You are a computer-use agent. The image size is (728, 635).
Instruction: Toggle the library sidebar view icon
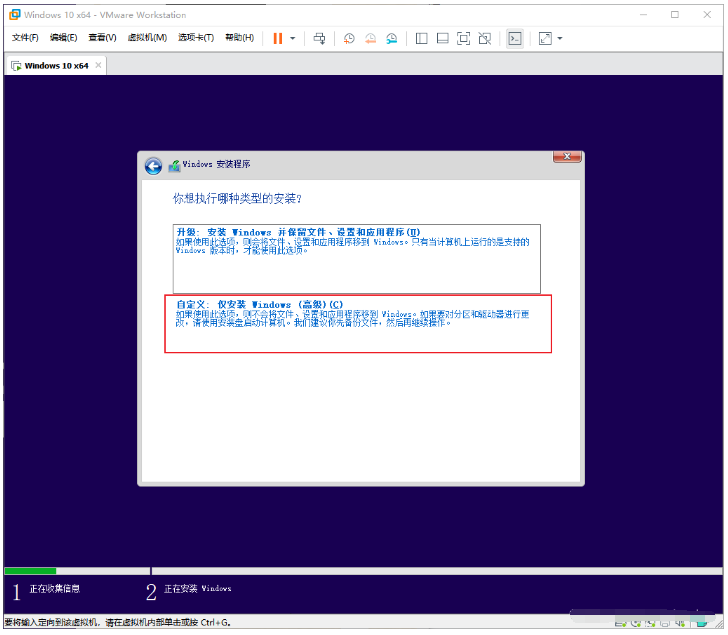(421, 38)
